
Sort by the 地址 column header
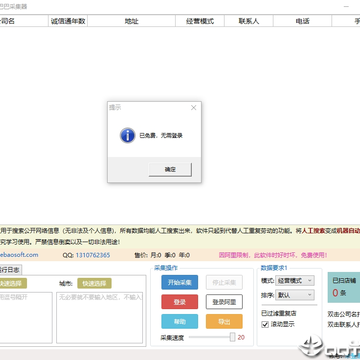(x=131, y=21)
